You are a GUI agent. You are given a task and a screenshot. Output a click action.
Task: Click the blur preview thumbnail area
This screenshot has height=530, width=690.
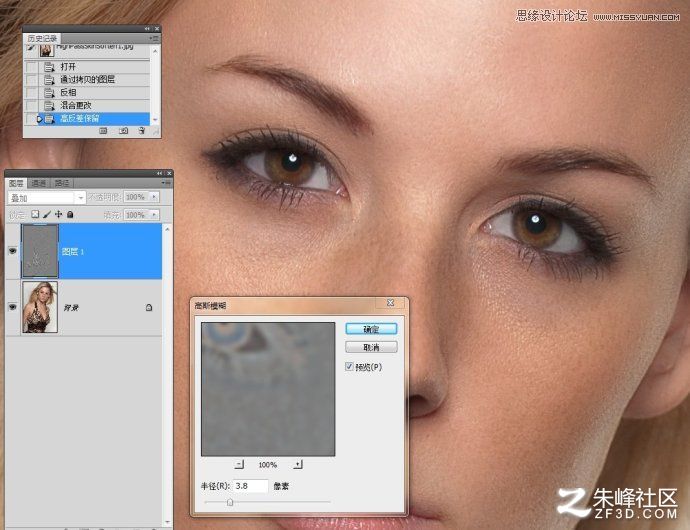pos(268,389)
